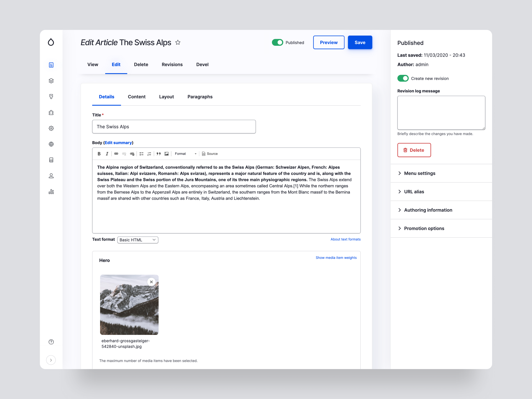Click the Globe/language icon in sidebar
Viewport: 532px width, 399px height.
pos(51,144)
